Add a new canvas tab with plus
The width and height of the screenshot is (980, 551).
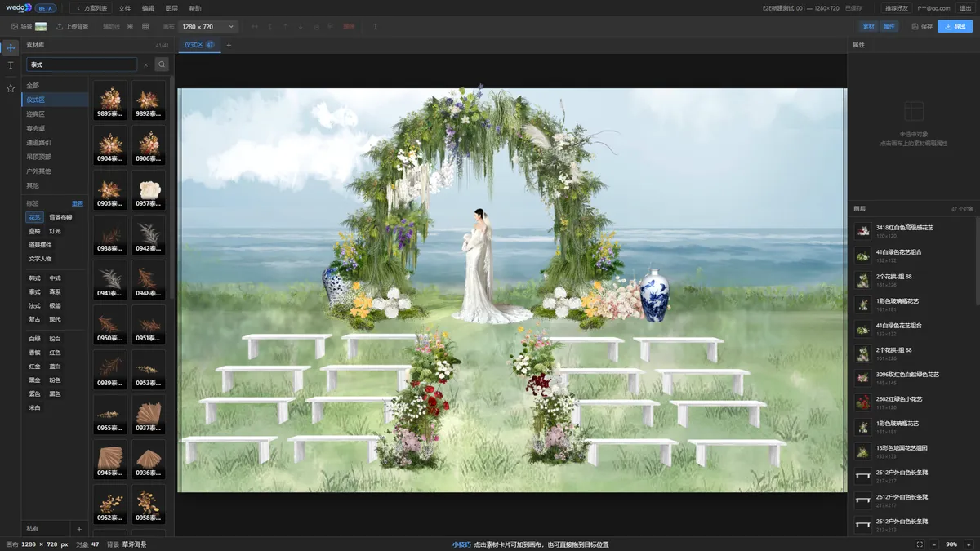click(229, 45)
